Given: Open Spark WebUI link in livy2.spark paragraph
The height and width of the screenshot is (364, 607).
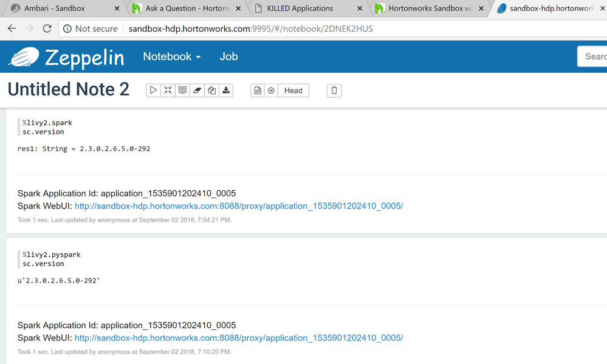Looking at the screenshot, I should [x=238, y=206].
